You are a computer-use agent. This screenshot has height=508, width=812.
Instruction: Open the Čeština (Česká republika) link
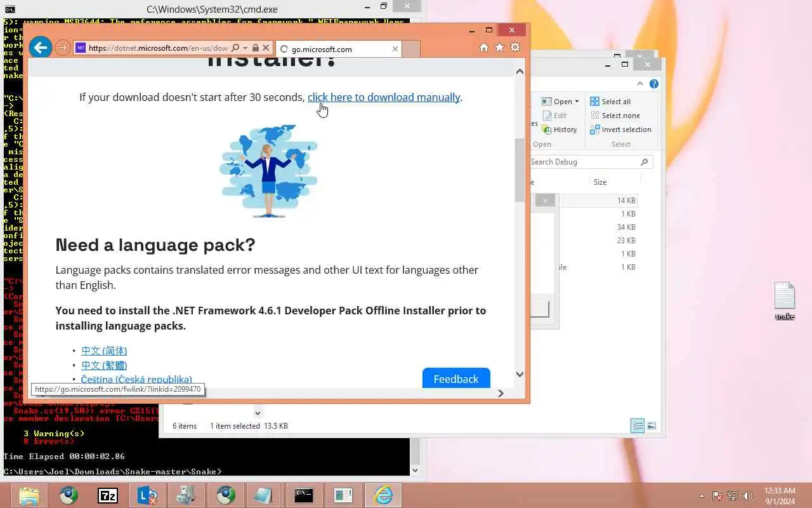pyautogui.click(x=136, y=379)
